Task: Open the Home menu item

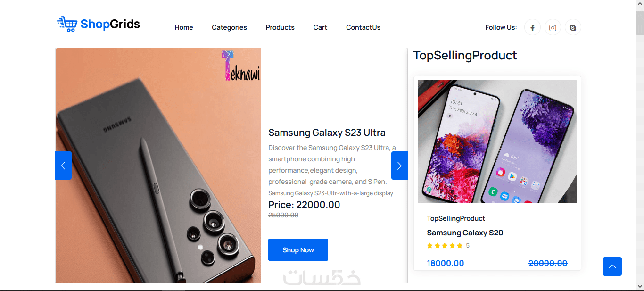Action: click(x=184, y=27)
